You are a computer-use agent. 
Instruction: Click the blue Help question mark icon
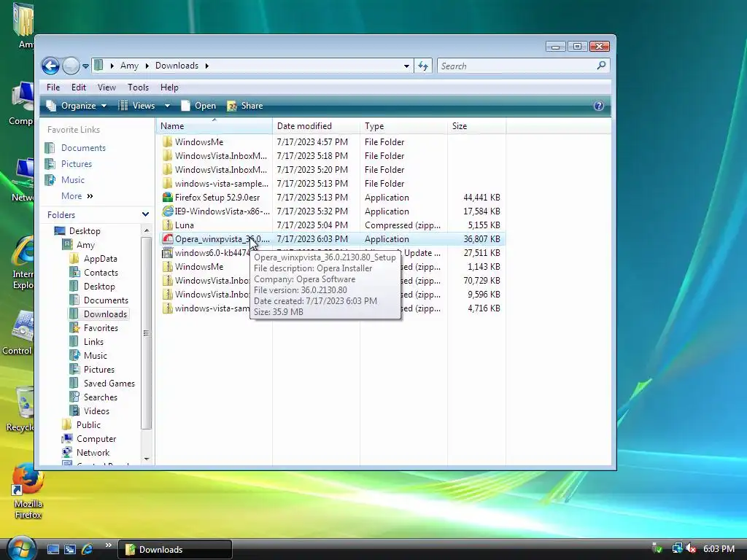[599, 106]
